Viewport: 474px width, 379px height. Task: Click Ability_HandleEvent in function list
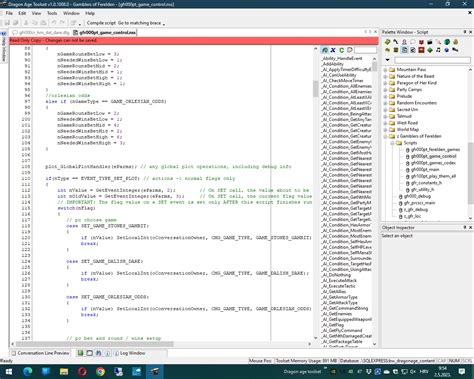(x=342, y=58)
